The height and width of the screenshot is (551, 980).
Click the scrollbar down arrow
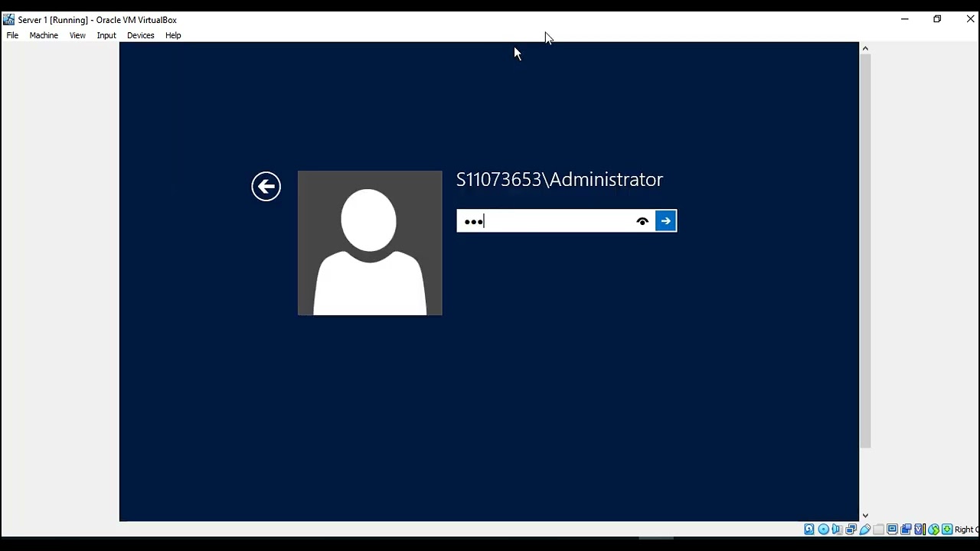[x=865, y=516]
